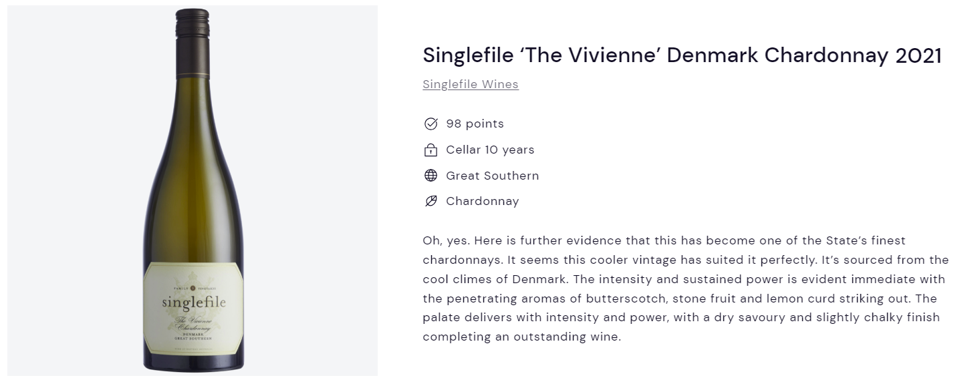Click the globe region icon
This screenshot has width=980, height=384.
(431, 176)
